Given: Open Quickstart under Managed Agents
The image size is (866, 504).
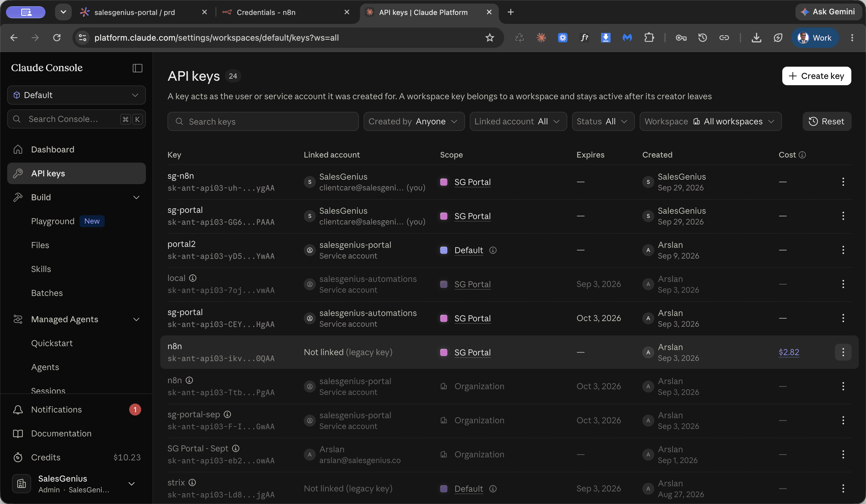Looking at the screenshot, I should click(52, 343).
